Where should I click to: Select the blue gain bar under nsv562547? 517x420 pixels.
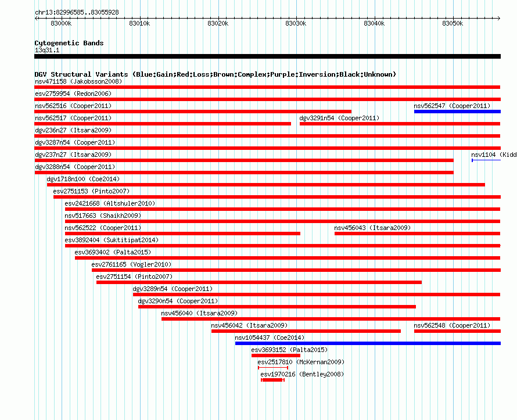[457, 112]
